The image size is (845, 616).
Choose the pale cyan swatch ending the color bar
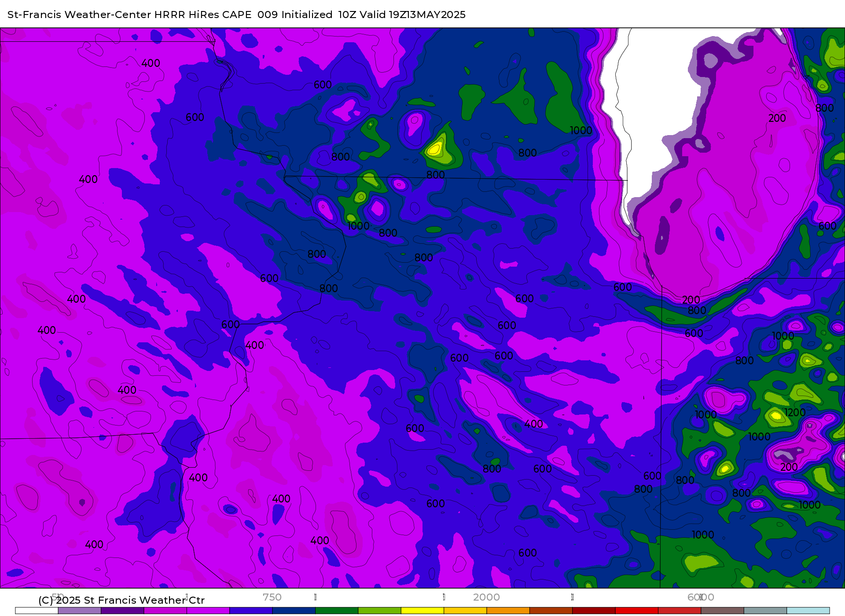point(808,611)
